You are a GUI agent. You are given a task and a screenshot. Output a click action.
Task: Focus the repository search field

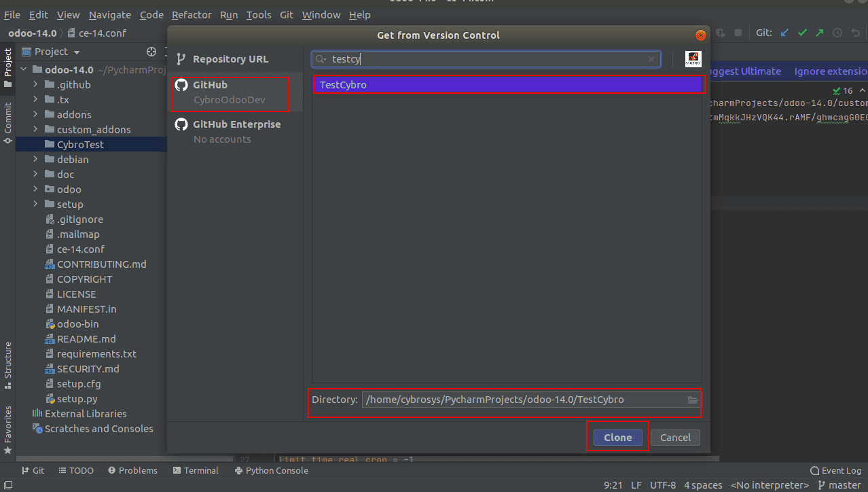tap(486, 59)
